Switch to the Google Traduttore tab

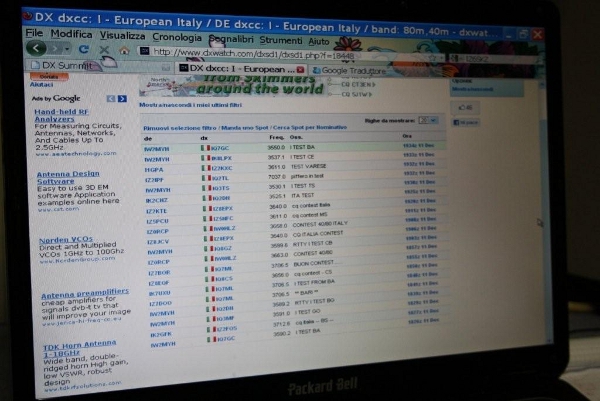pyautogui.click(x=349, y=70)
